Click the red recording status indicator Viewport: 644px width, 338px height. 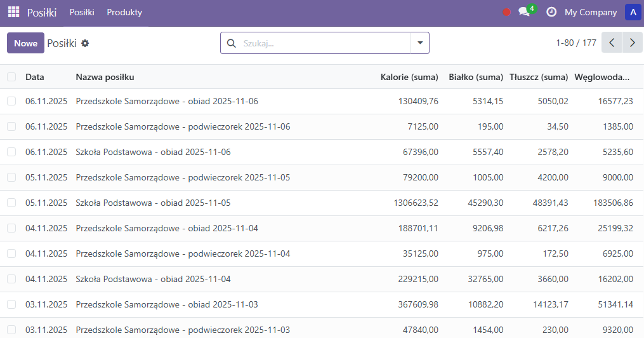point(506,12)
